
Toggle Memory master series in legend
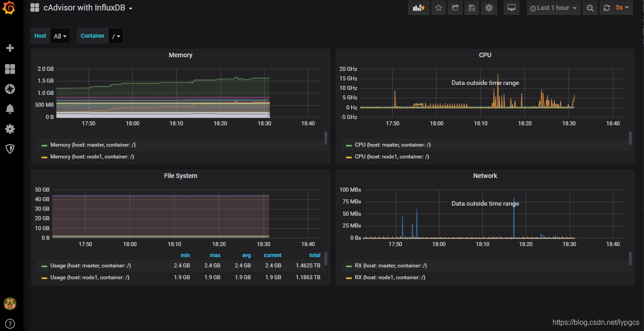(93, 145)
